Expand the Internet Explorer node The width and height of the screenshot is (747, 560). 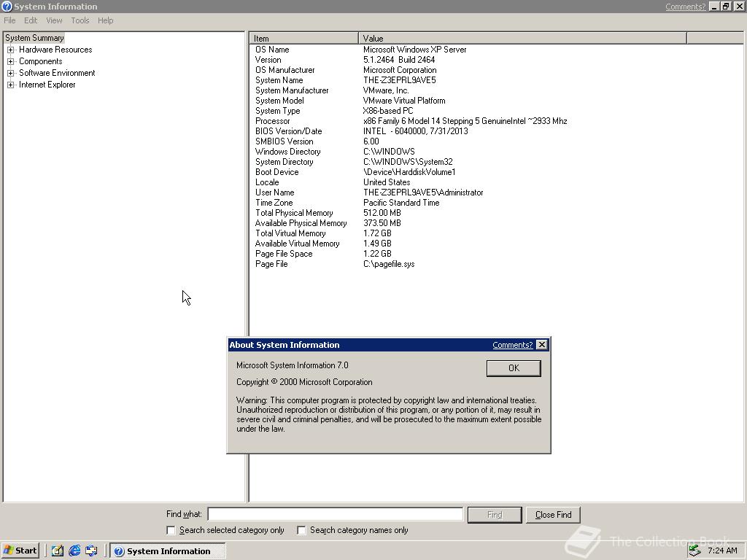pos(10,85)
